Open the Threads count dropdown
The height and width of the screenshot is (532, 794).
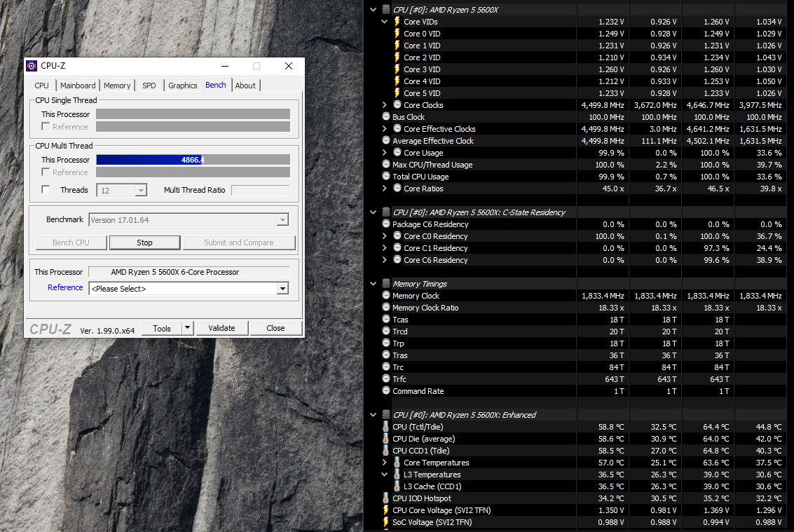pyautogui.click(x=141, y=191)
